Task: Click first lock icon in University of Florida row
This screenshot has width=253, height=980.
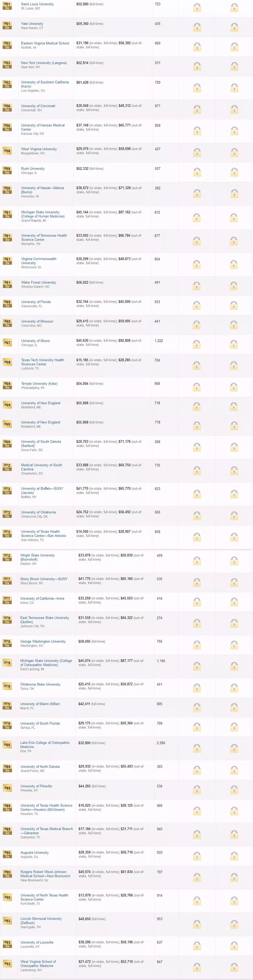Action: coord(197,305)
